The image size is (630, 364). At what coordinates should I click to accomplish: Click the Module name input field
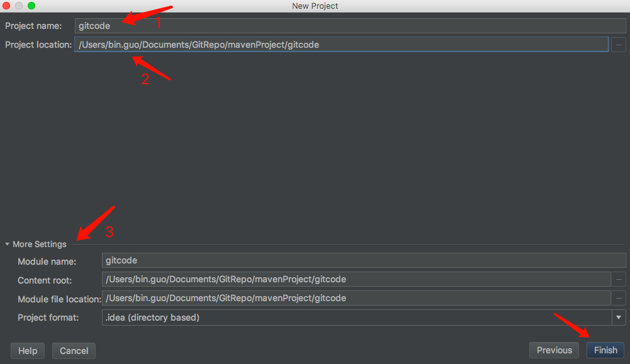364,260
